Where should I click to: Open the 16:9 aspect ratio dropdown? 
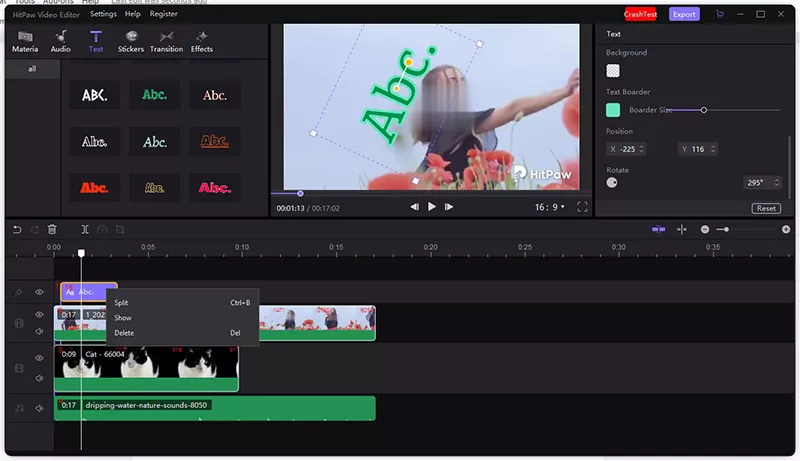[x=549, y=207]
